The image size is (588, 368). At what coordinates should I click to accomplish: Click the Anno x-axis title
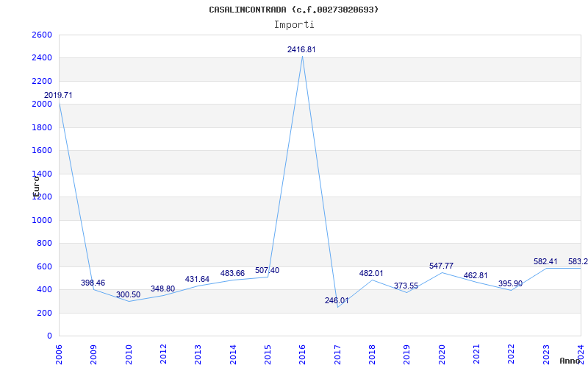[x=570, y=361]
